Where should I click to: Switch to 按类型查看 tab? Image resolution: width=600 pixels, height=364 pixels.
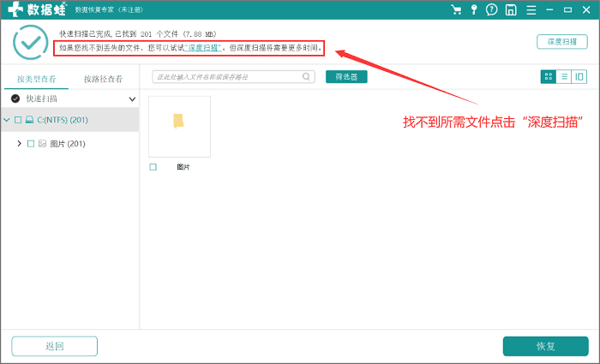[36, 79]
